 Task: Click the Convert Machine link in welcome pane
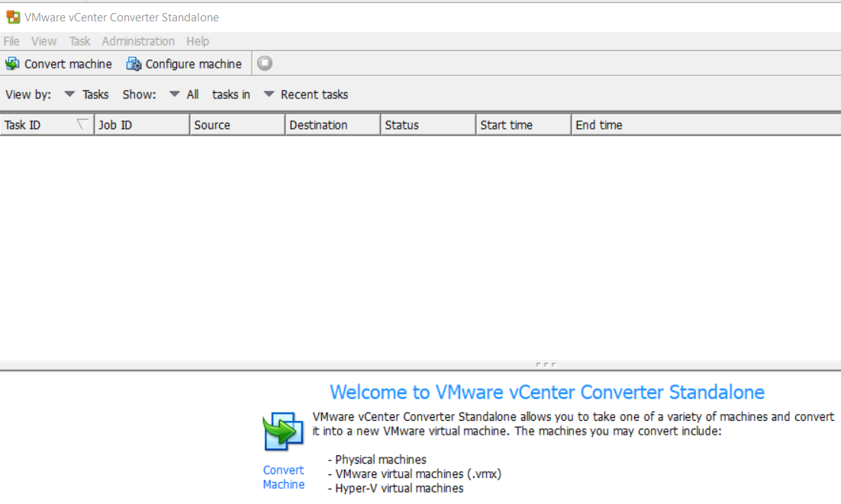tap(284, 477)
